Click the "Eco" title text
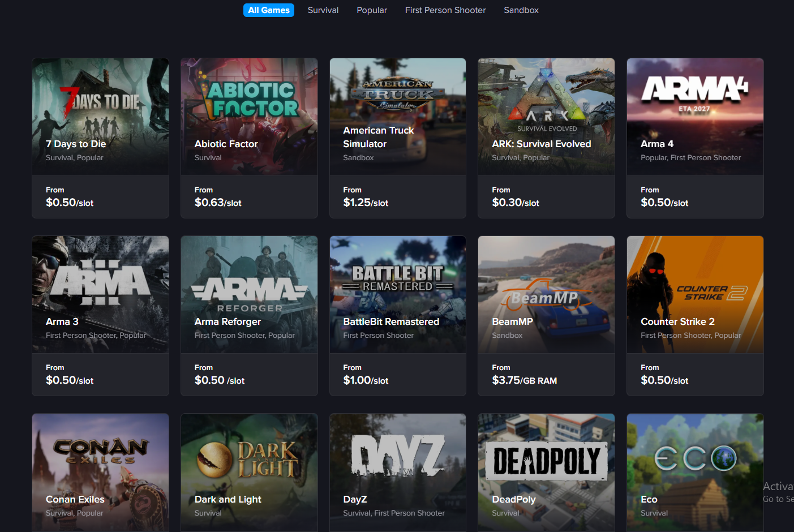This screenshot has width=794, height=532. [649, 499]
